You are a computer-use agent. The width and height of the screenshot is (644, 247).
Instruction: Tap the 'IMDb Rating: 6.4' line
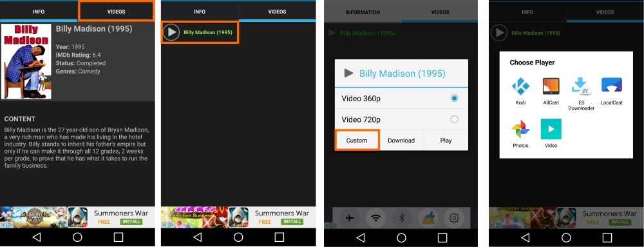point(79,55)
